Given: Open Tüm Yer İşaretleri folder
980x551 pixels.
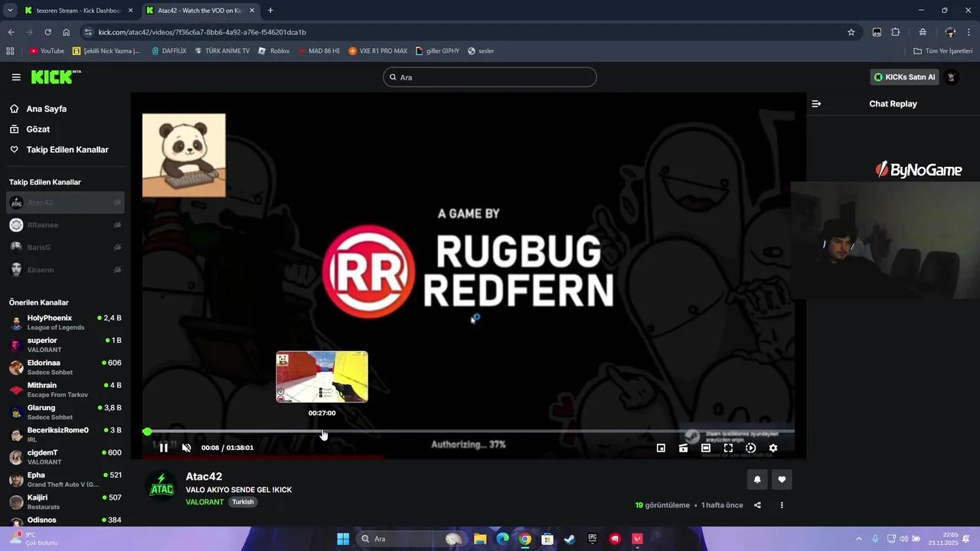Looking at the screenshot, I should coord(942,51).
